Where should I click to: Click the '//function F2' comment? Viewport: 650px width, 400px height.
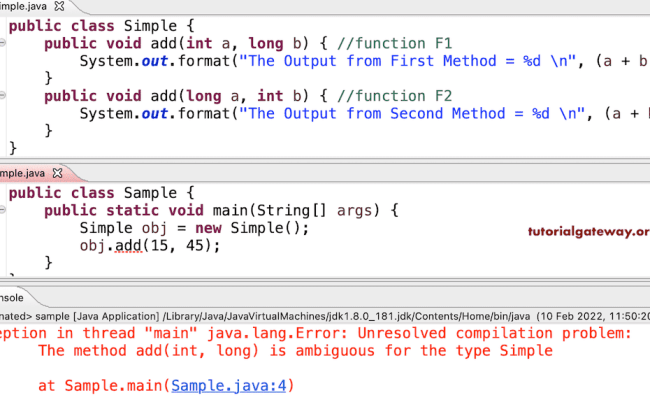pyautogui.click(x=394, y=96)
